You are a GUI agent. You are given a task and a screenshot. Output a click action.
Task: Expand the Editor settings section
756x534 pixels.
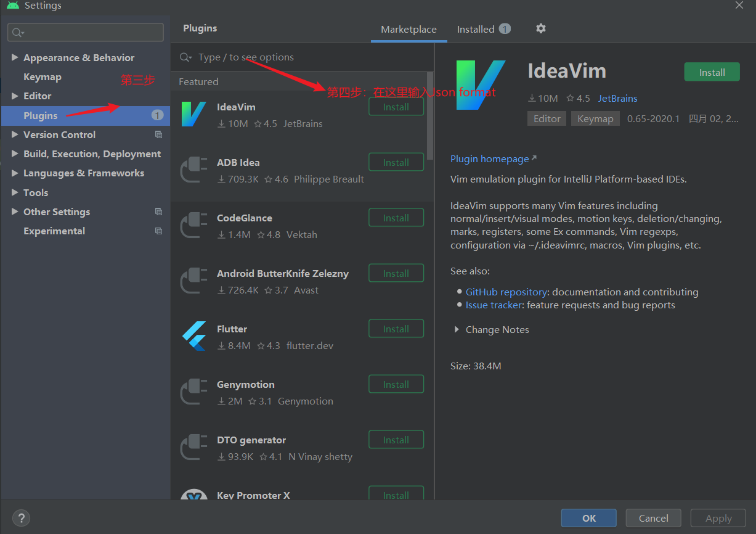pyautogui.click(x=15, y=96)
